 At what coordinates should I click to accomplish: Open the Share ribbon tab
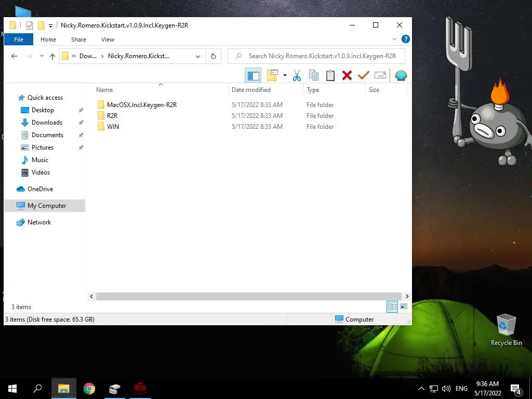[78, 39]
